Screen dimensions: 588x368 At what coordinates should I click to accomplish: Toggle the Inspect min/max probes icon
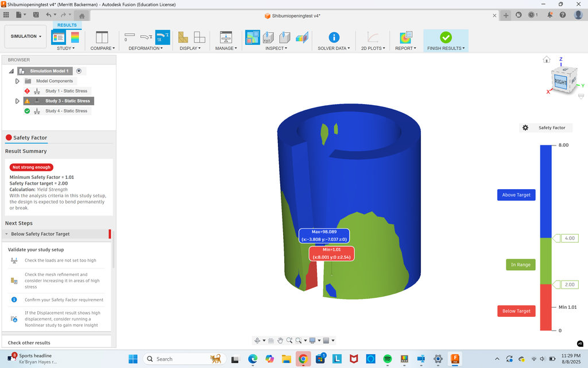point(253,37)
